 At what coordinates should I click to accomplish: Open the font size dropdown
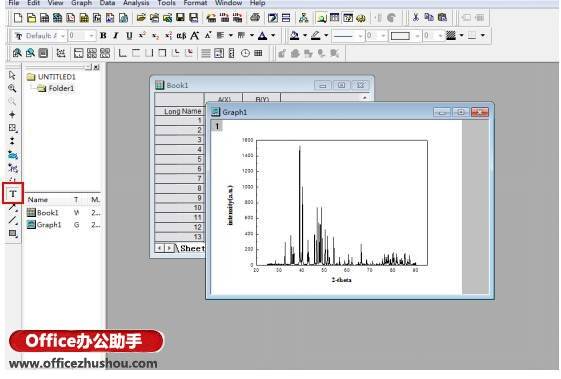92,36
